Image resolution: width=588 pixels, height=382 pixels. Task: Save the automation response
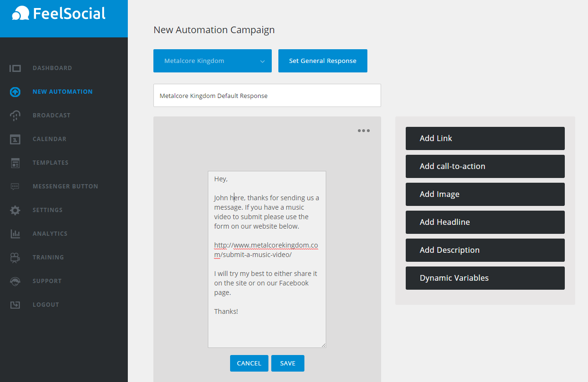(x=287, y=363)
